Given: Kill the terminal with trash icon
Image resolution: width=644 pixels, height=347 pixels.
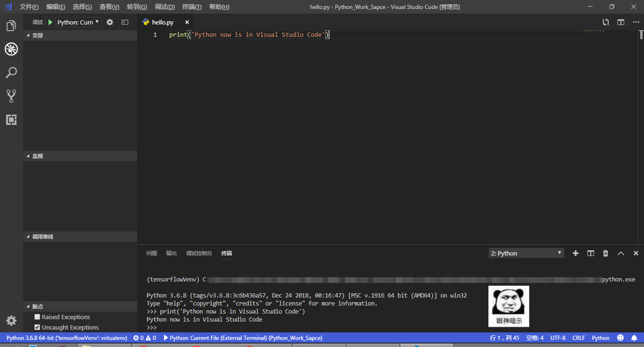Looking at the screenshot, I should (605, 253).
